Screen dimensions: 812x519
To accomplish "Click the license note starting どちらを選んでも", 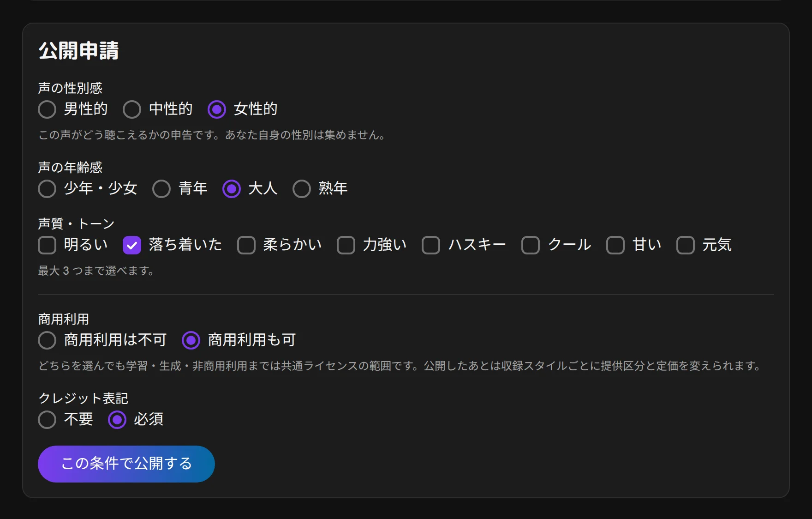I will (x=400, y=366).
